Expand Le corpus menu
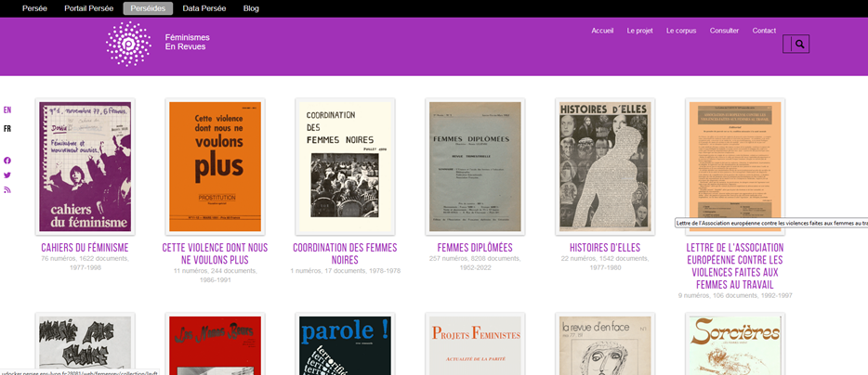 [680, 31]
